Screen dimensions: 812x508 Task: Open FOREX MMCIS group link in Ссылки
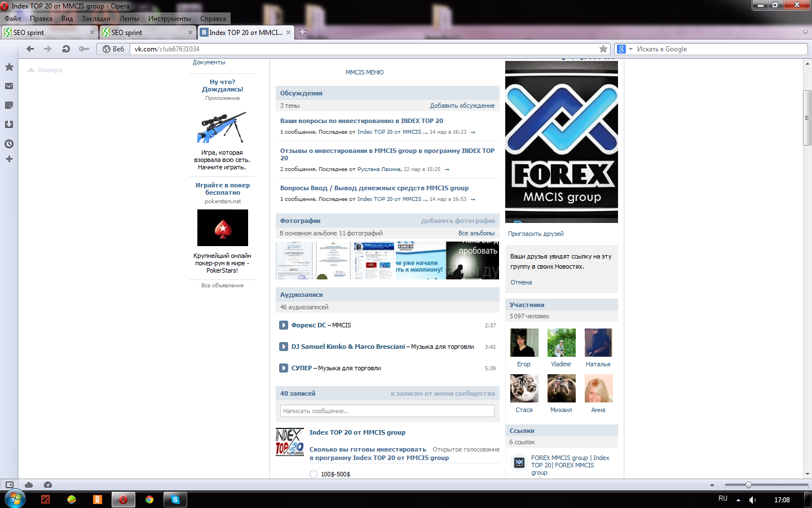pos(570,465)
